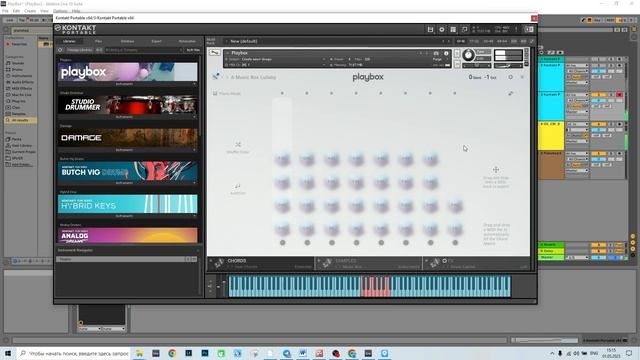Viewport: 640px width, 360px height.
Task: Switch to Libraries tab in Kontakt browser
Action: pyautogui.click(x=69, y=41)
